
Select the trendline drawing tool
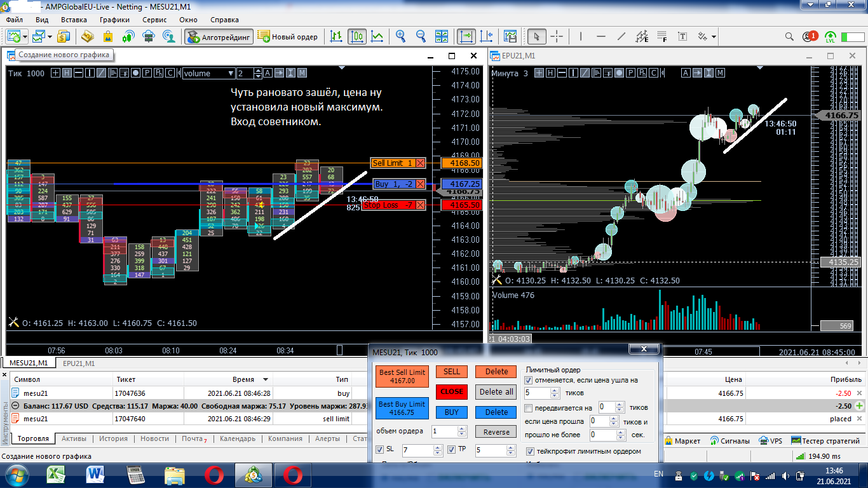[621, 36]
